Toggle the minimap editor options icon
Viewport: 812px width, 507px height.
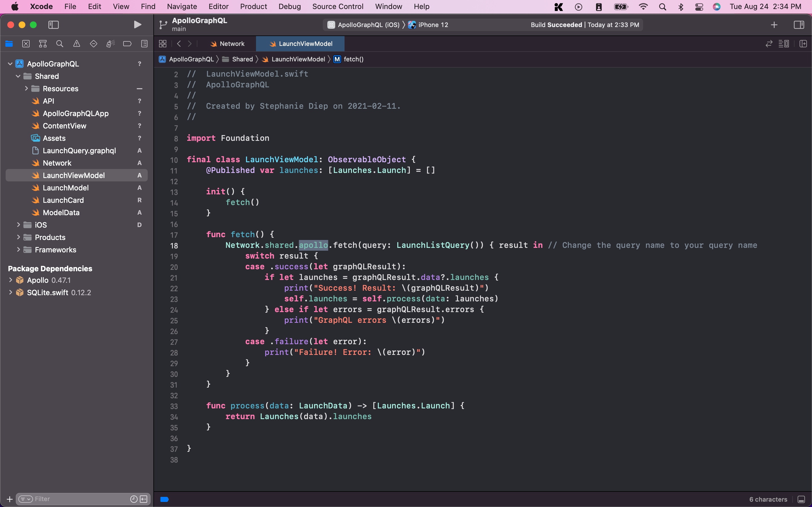784,44
